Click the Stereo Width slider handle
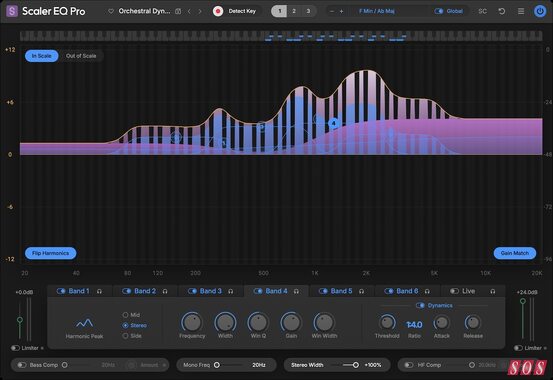This screenshot has width=553, height=380. (x=356, y=365)
